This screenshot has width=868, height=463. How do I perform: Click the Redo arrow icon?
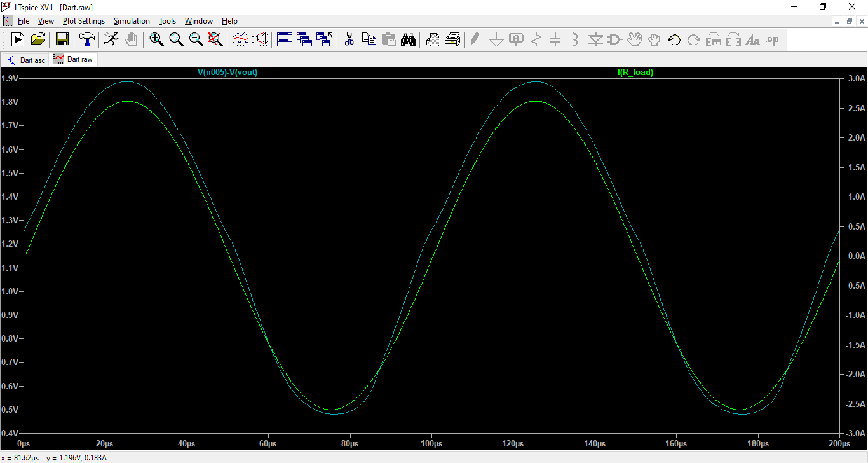[x=693, y=39]
